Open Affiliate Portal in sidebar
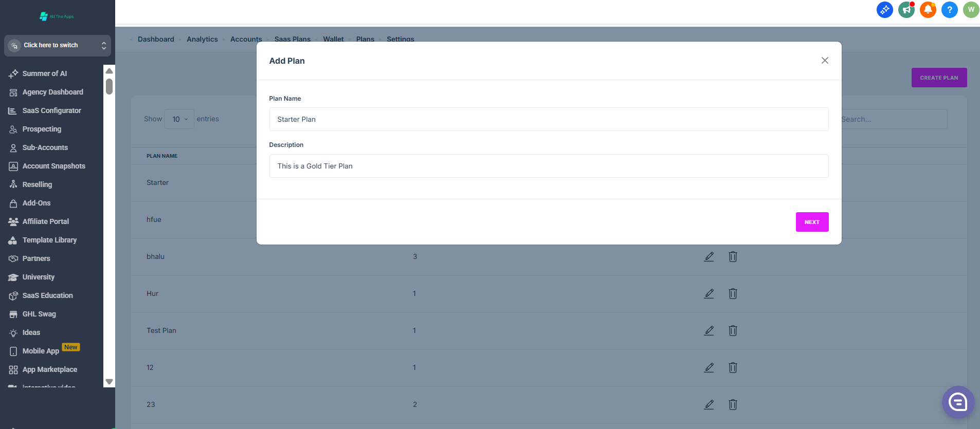The width and height of the screenshot is (980, 429). [x=45, y=221]
